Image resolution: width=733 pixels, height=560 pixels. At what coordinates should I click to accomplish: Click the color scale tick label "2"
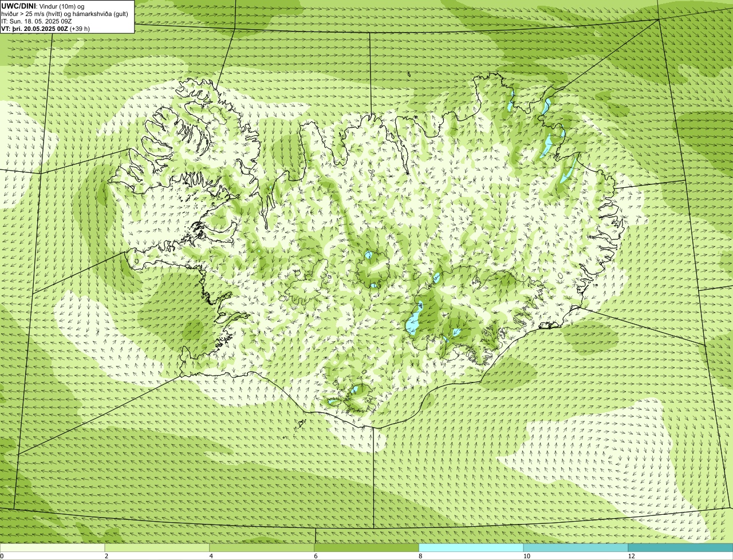106,556
